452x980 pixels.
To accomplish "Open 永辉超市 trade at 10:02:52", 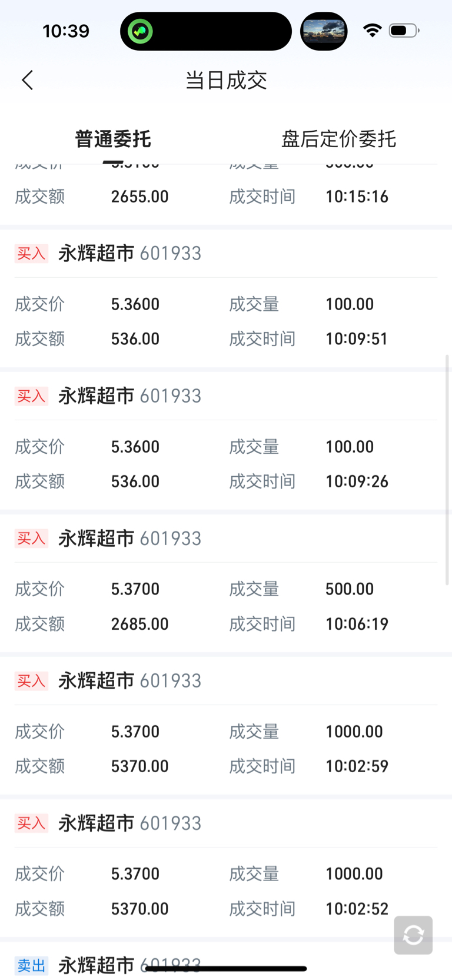I will 129,823.
